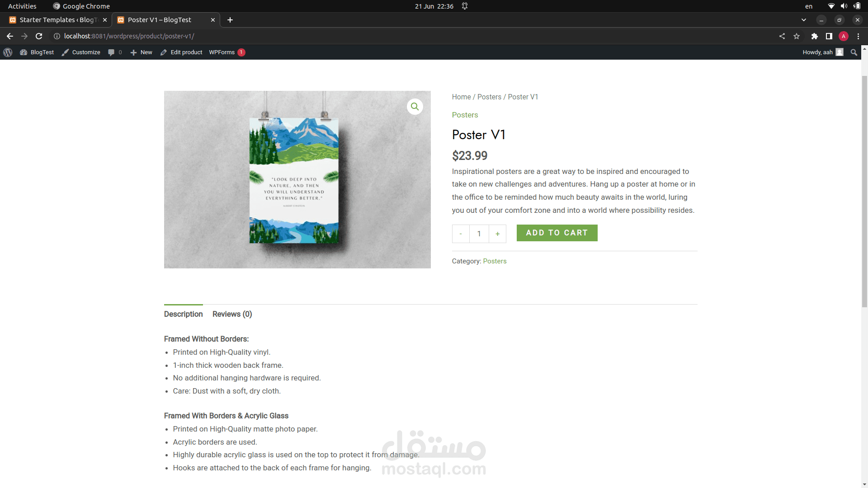Click the product image zoom magnifier icon
The height and width of the screenshot is (488, 868).
[x=415, y=107]
